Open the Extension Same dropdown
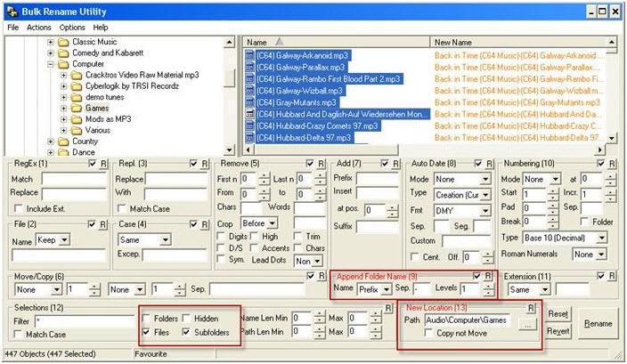The image size is (627, 364). [545, 289]
